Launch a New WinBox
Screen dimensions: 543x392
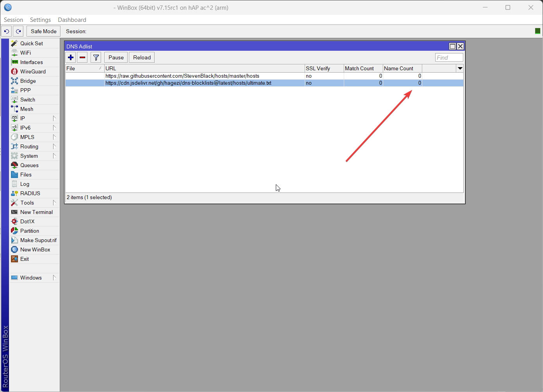tap(34, 249)
